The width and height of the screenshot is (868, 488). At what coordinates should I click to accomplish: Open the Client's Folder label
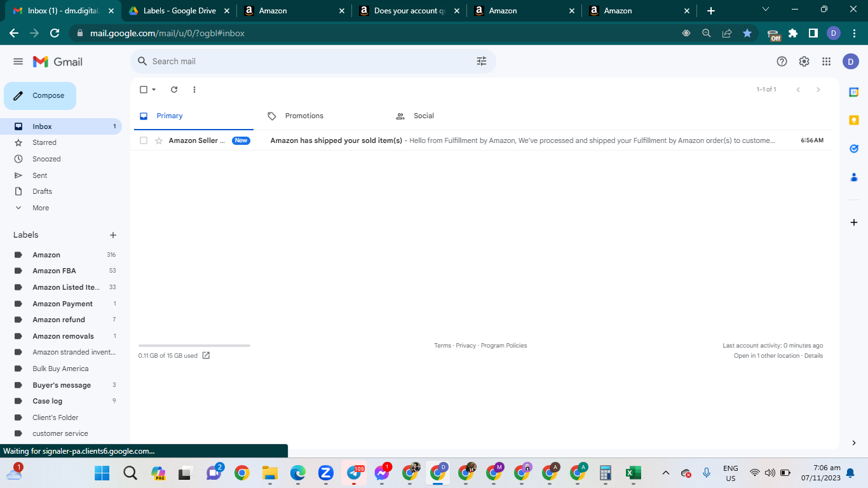tap(56, 417)
